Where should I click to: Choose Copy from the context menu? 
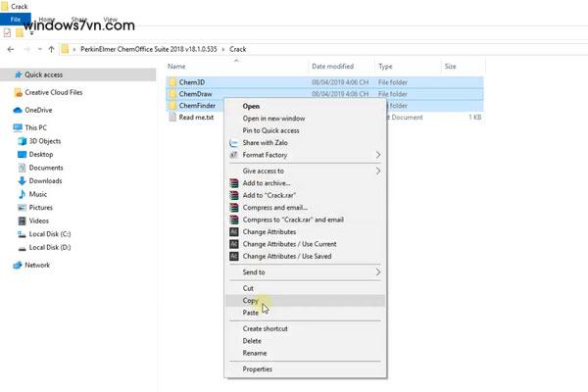pos(251,301)
